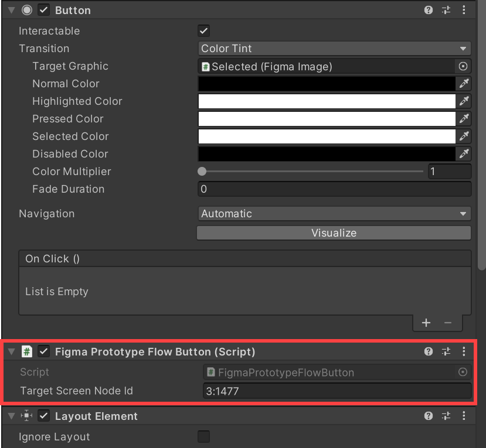Click the 'Target Graphic' label
This screenshot has width=486, height=448.
coord(70,66)
